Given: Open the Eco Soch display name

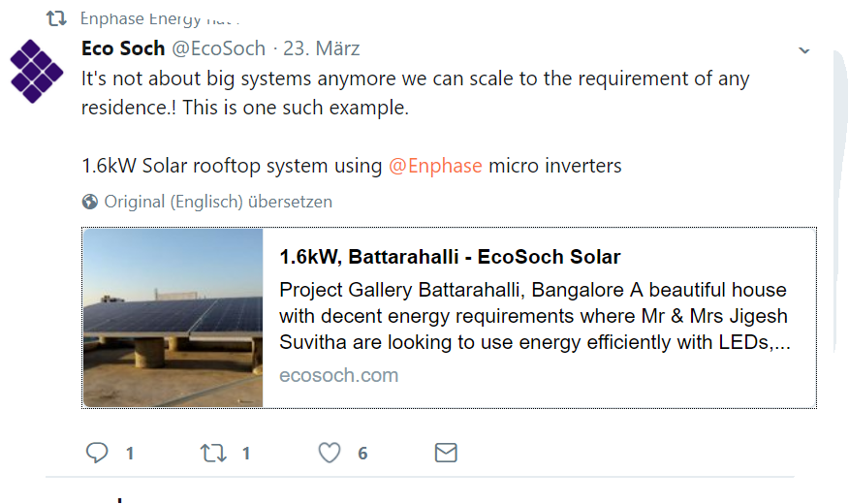Looking at the screenshot, I should (123, 48).
